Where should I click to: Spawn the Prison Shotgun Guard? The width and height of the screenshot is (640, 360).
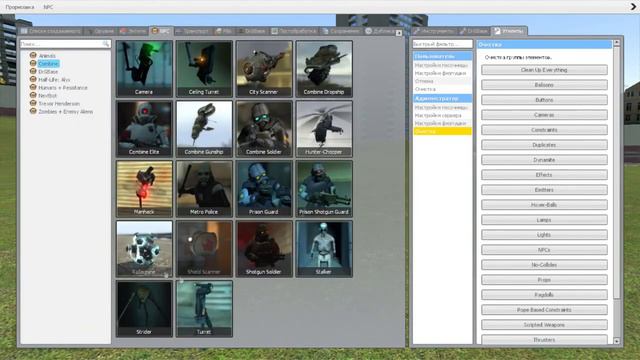(324, 189)
